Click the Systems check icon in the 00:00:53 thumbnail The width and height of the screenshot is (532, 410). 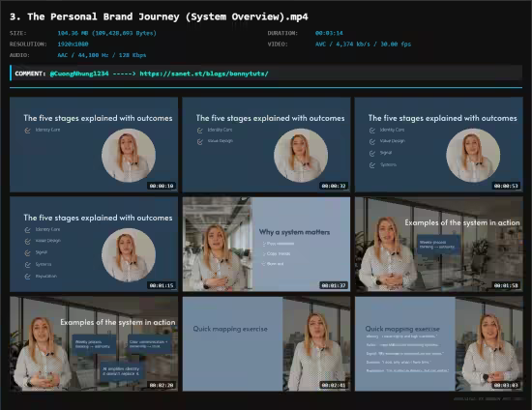point(372,165)
